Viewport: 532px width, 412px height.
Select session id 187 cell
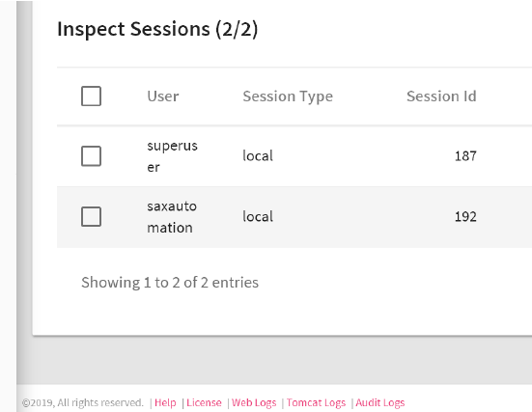[x=465, y=156]
